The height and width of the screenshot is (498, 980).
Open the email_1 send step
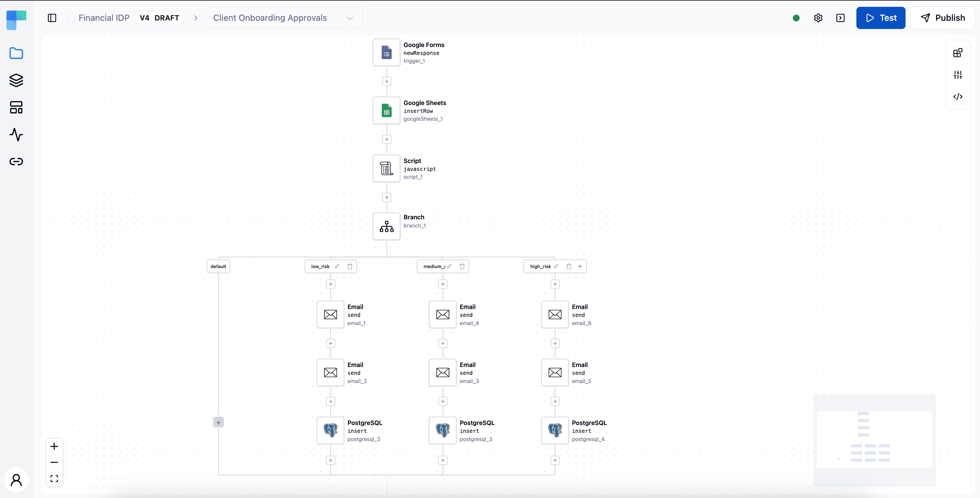click(330, 314)
